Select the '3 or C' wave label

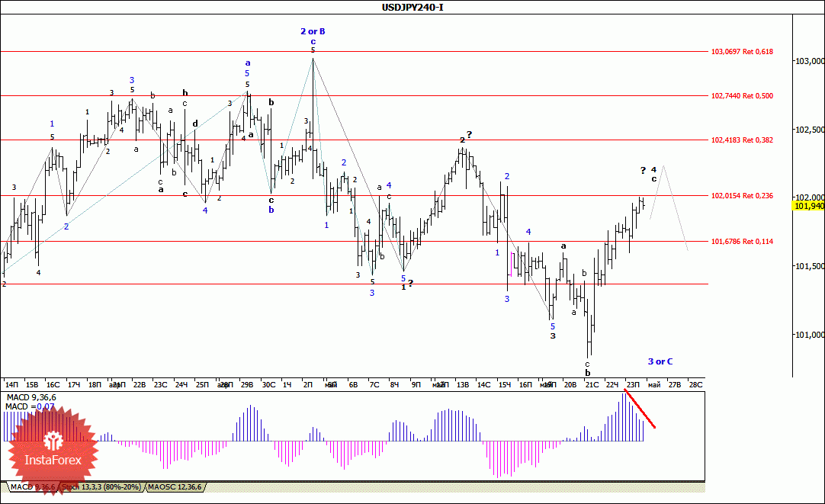click(x=660, y=361)
